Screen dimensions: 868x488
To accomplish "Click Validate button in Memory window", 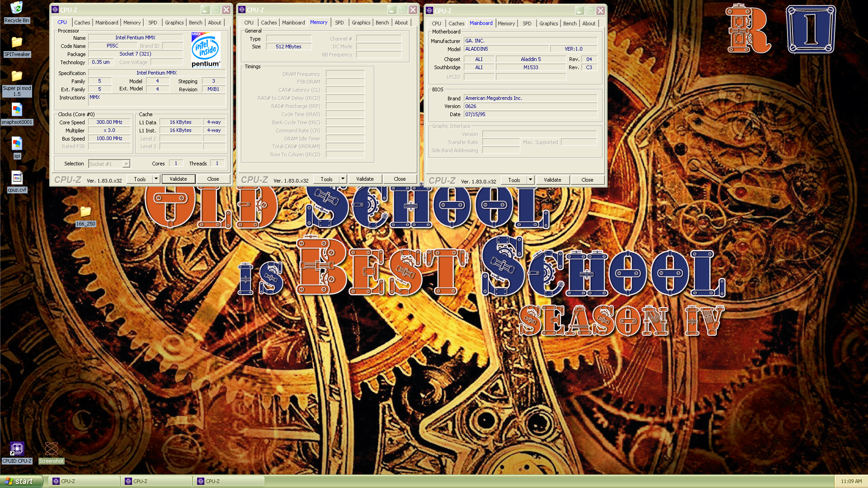I will pyautogui.click(x=365, y=179).
